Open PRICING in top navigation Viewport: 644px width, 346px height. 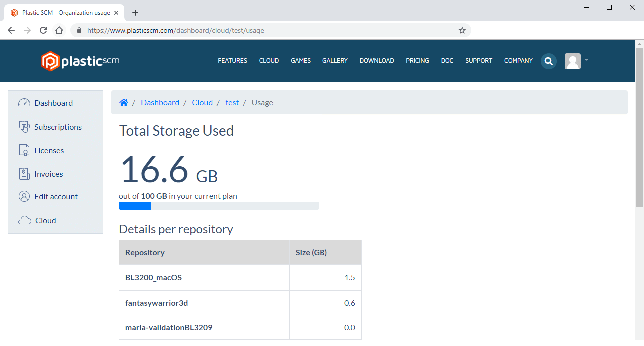(417, 61)
